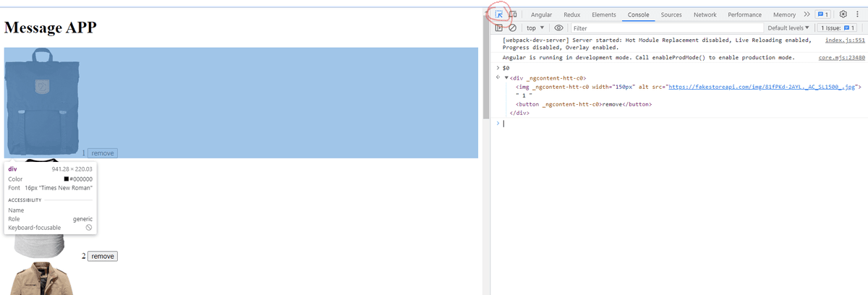
Task: Open the core.mjs:23480 source link
Action: tap(841, 57)
